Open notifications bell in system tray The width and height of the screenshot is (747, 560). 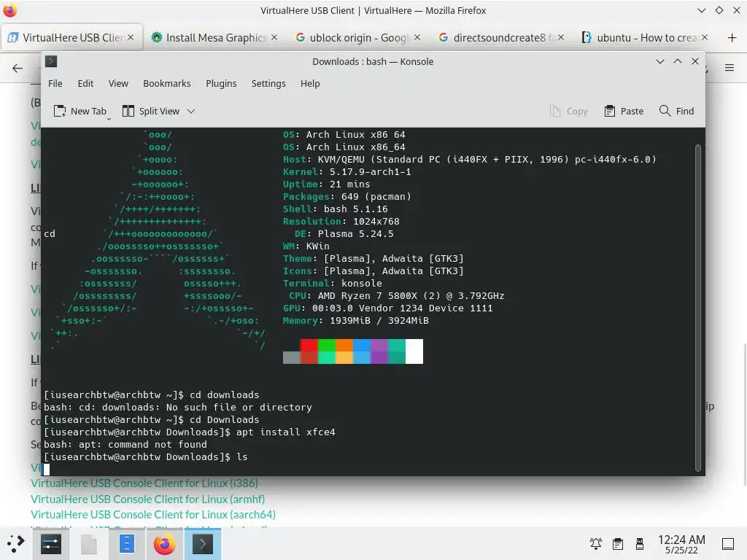click(x=595, y=543)
